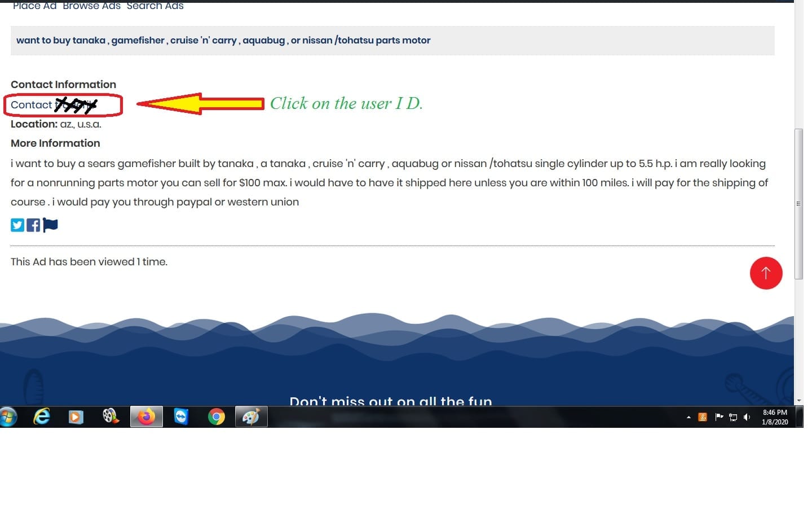This screenshot has width=812, height=517.
Task: Open the volume control speaker icon
Action: click(x=747, y=417)
